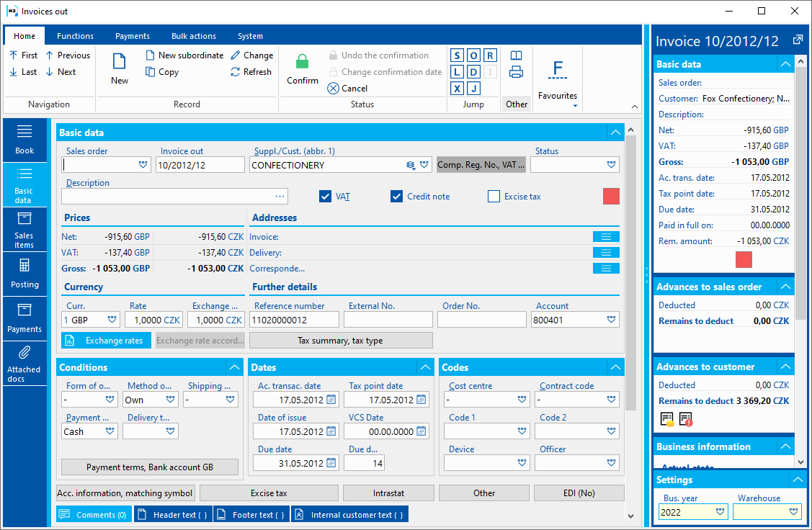Open the Curr. GBP dropdown
The image size is (812, 530).
click(112, 319)
